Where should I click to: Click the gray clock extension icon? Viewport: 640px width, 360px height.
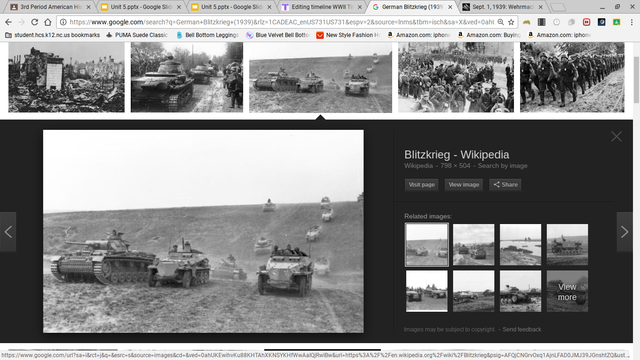[556, 22]
